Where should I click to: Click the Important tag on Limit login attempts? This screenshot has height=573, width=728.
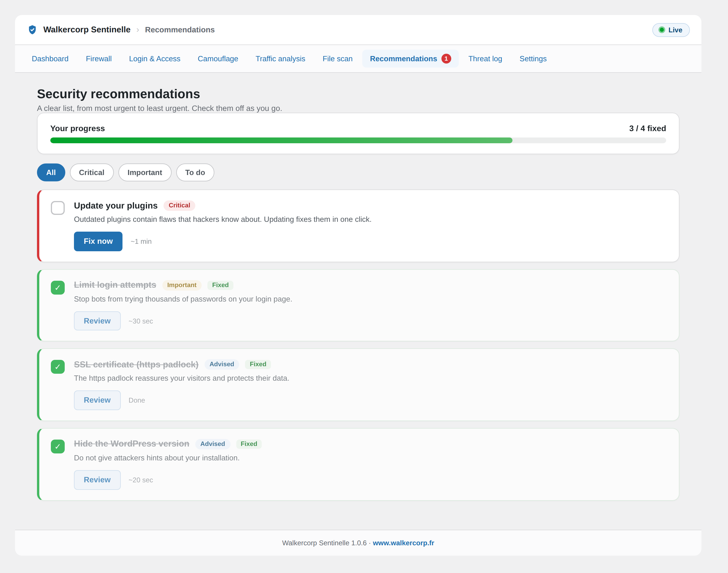pos(181,285)
